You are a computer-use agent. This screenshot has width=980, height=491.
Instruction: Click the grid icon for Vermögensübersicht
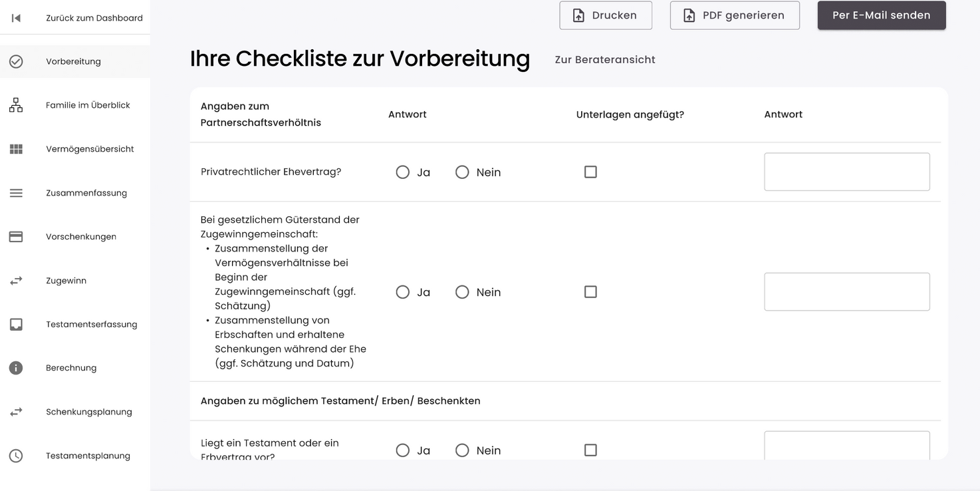[x=16, y=149]
